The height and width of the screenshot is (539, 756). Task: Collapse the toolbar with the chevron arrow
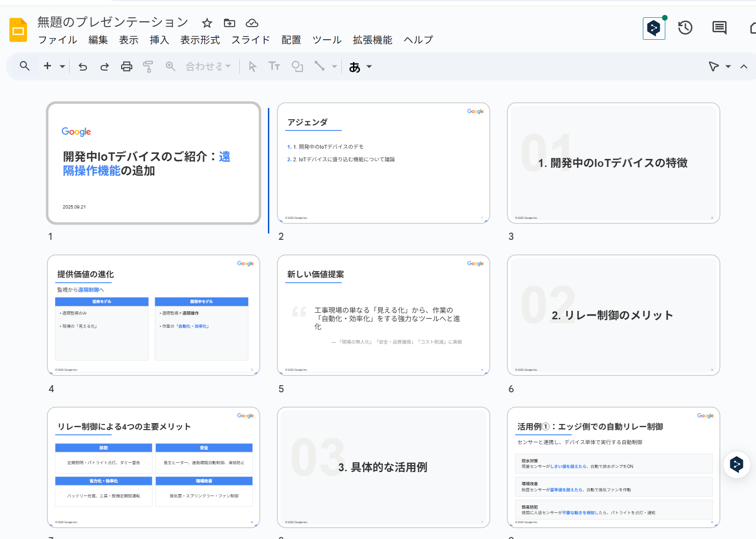click(743, 66)
